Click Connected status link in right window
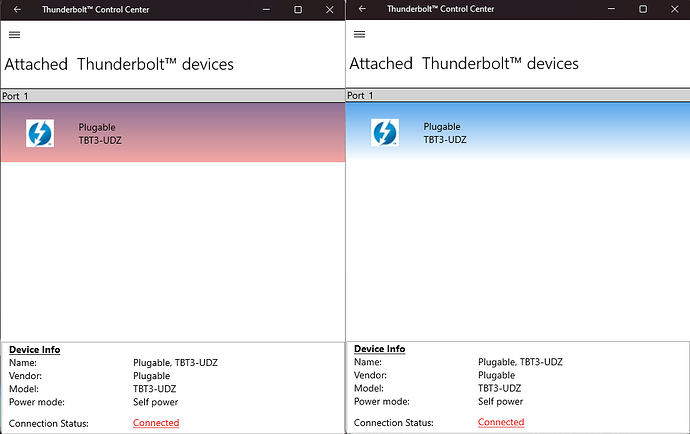 (501, 422)
